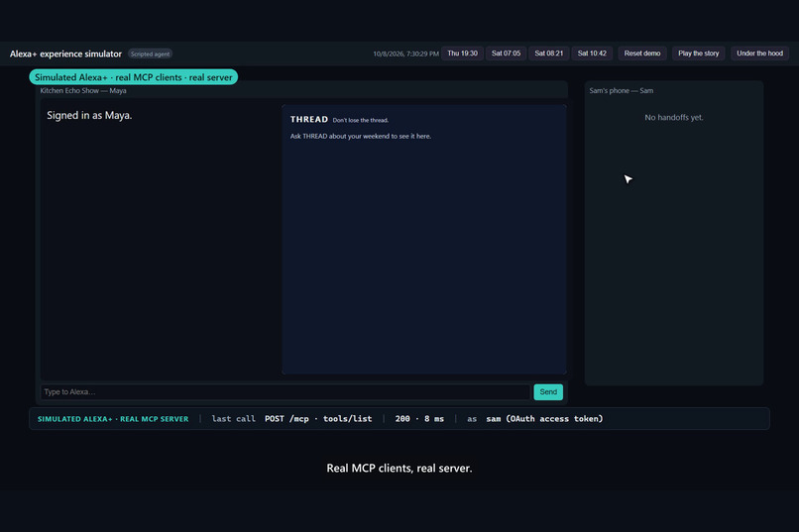Click 'POST /mcp · tools/list' in status bar

click(x=318, y=419)
